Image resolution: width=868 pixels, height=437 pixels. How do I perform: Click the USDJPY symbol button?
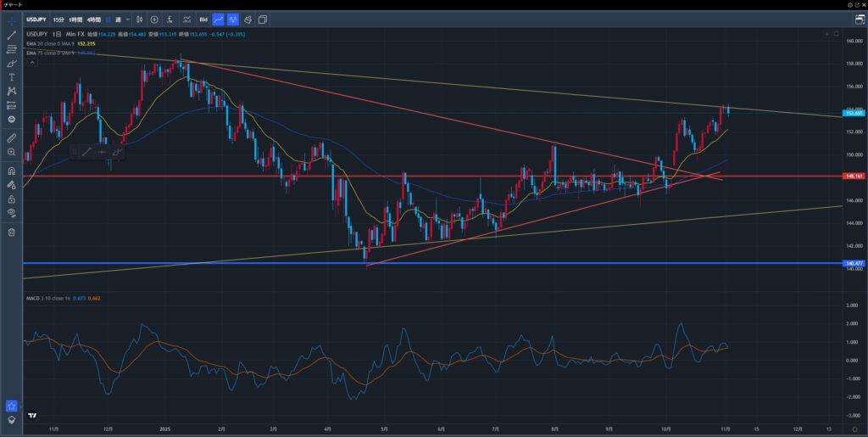pyautogui.click(x=36, y=19)
